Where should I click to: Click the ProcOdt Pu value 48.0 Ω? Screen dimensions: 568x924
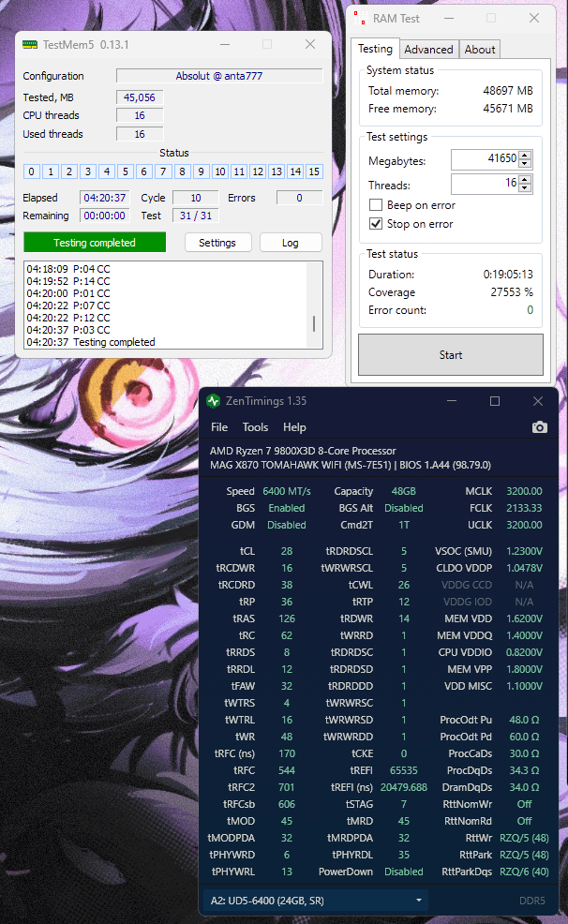(524, 720)
